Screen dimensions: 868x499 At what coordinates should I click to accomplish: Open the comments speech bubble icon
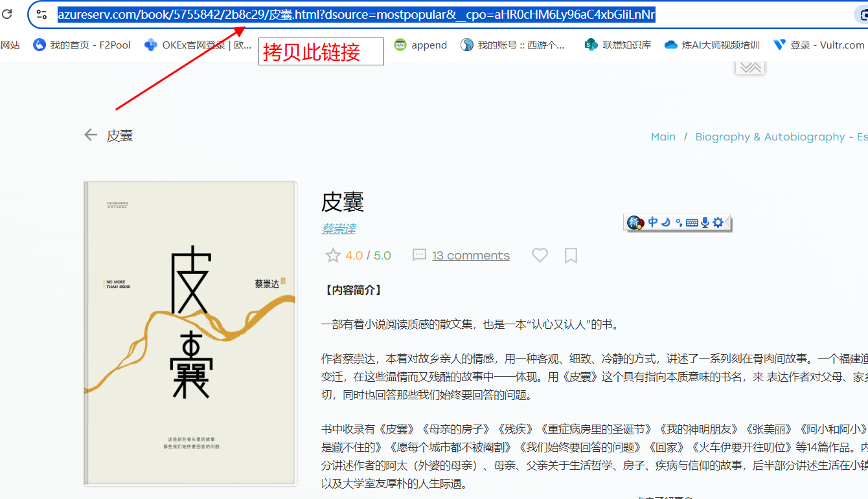click(x=419, y=256)
